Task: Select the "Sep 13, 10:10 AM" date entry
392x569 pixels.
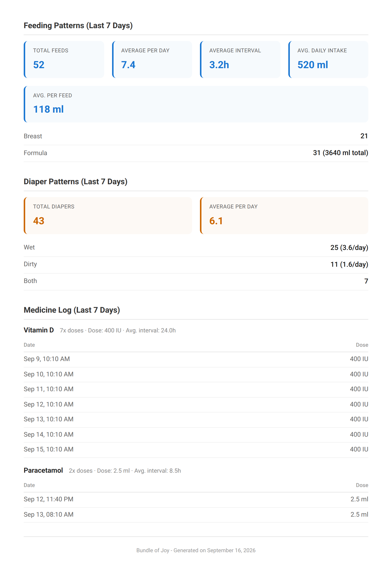Action: 49,419
